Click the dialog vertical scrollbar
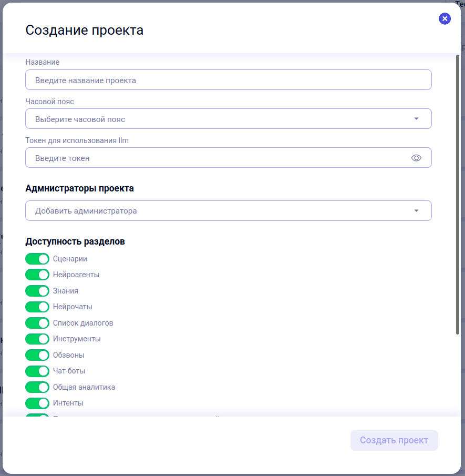 pos(458,195)
